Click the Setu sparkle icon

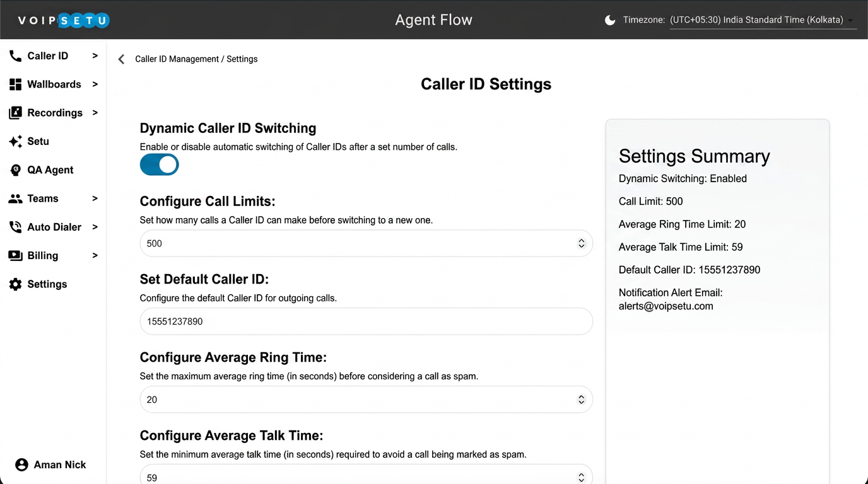point(15,142)
